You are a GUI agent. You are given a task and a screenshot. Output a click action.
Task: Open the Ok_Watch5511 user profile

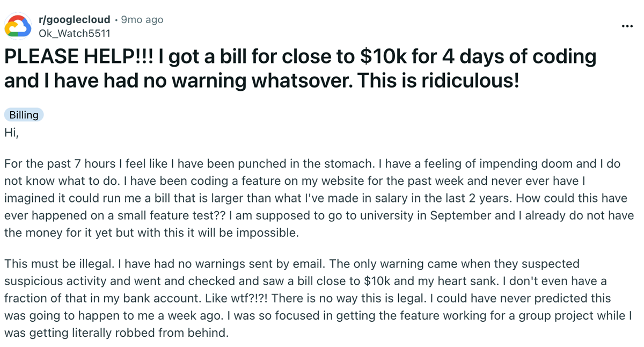74,33
